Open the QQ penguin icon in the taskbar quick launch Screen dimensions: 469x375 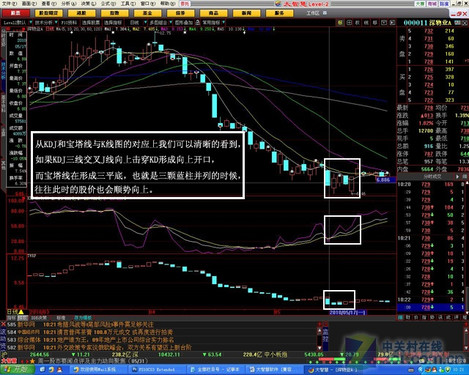[59, 370]
